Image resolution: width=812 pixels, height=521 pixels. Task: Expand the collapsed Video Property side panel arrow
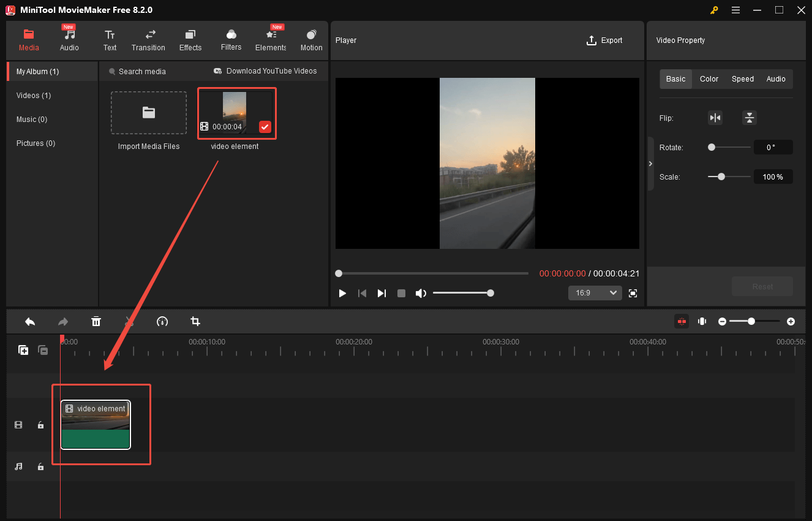pos(650,164)
